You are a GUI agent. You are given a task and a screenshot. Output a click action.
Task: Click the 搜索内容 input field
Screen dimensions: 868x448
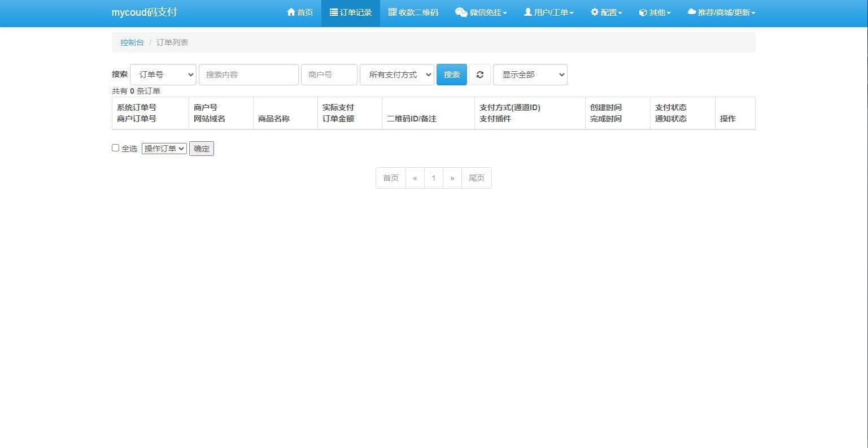coord(248,75)
